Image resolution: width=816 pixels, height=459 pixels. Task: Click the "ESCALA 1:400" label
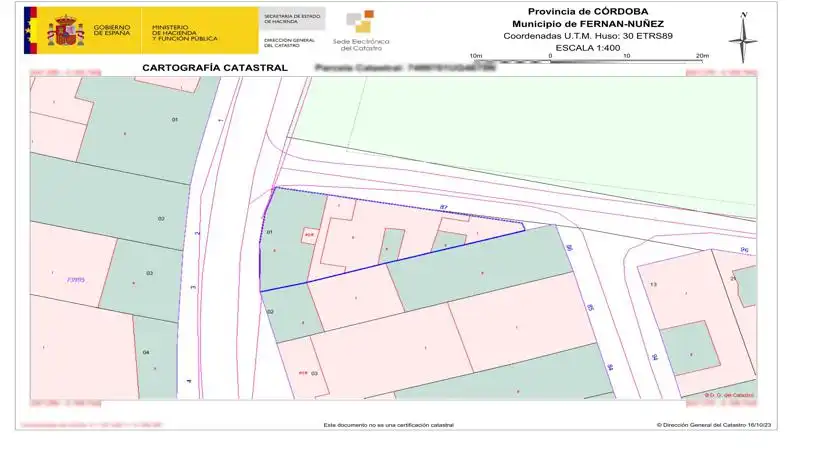point(588,48)
